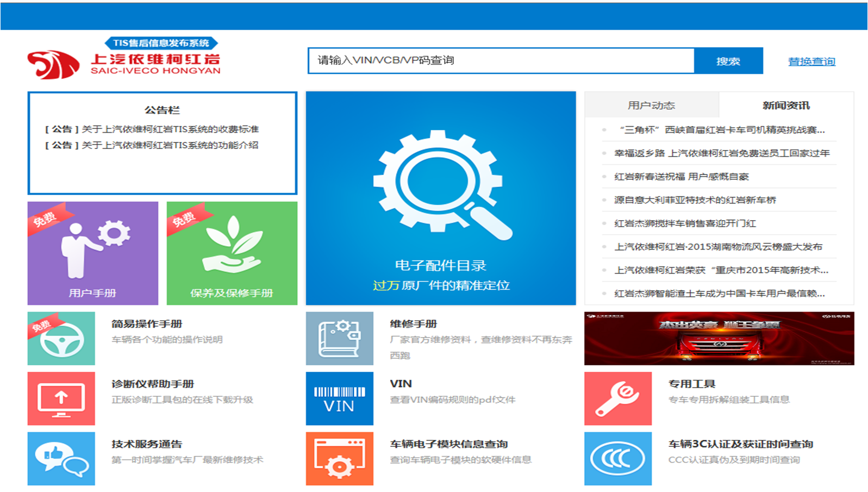
Task: Open the purple 用户手册 user manual tile
Action: [92, 253]
